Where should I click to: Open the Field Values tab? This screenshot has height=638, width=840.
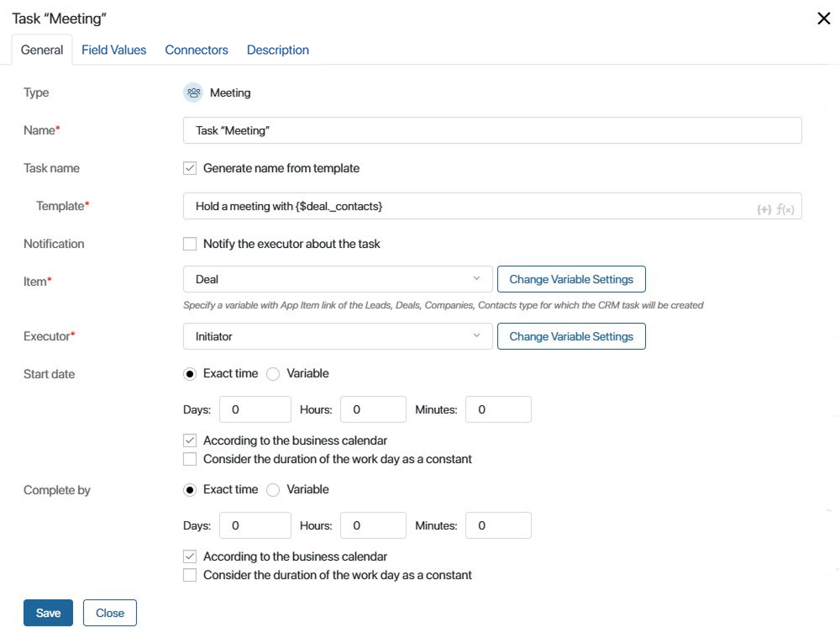[113, 50]
